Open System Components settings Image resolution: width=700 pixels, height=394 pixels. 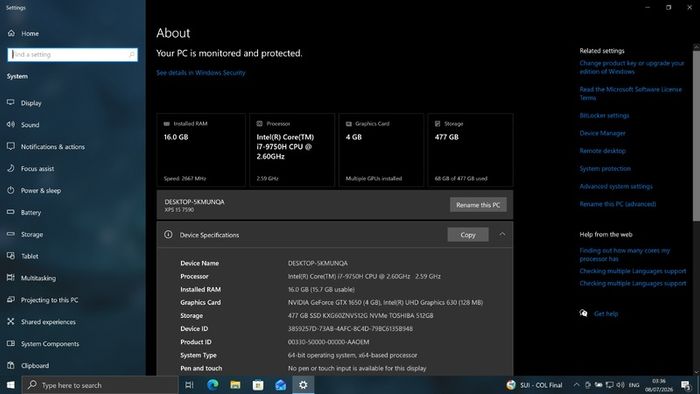coord(43,344)
